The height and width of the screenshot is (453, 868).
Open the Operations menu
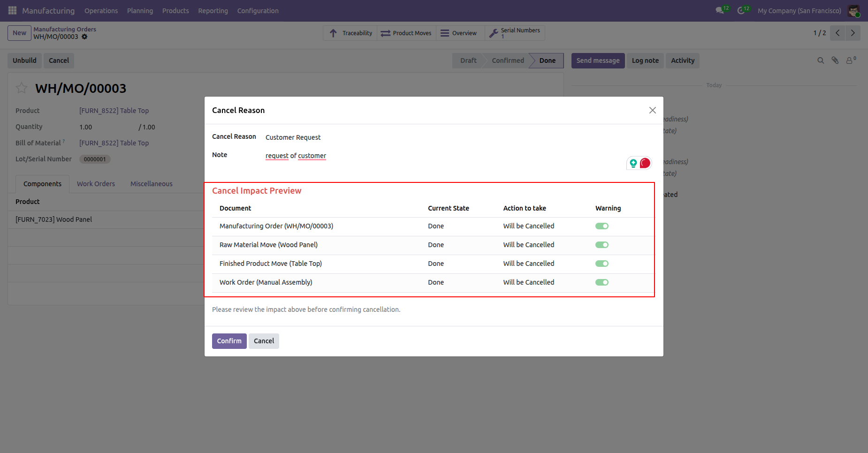(x=101, y=10)
